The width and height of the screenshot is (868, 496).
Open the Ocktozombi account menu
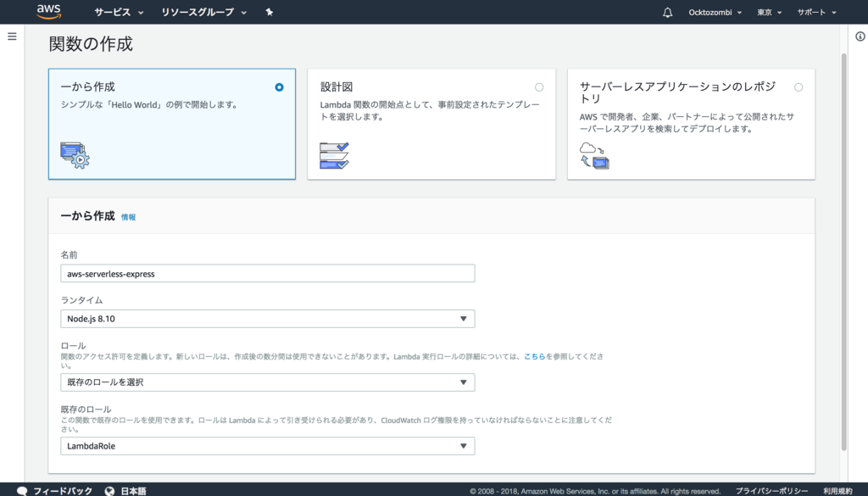(715, 12)
